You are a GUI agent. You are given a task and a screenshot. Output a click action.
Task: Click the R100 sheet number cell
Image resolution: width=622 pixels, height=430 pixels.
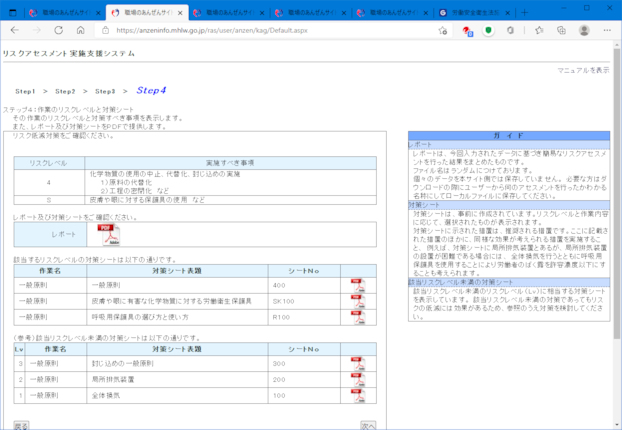click(304, 317)
